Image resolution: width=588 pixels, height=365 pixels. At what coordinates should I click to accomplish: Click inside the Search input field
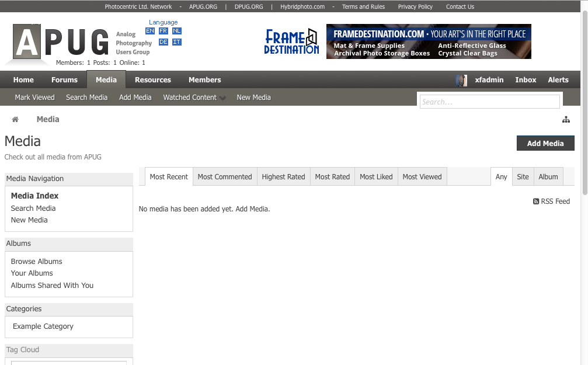point(489,102)
